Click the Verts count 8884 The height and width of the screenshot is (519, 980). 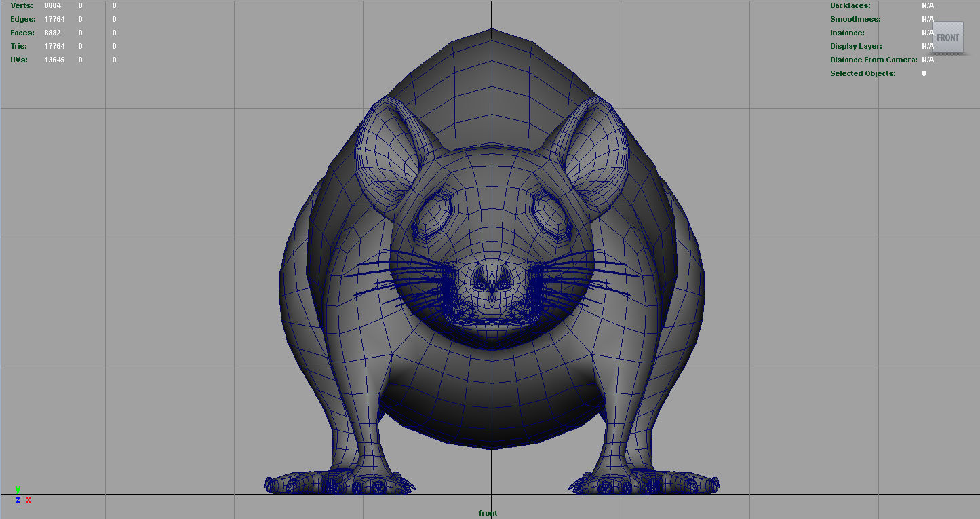(x=53, y=5)
